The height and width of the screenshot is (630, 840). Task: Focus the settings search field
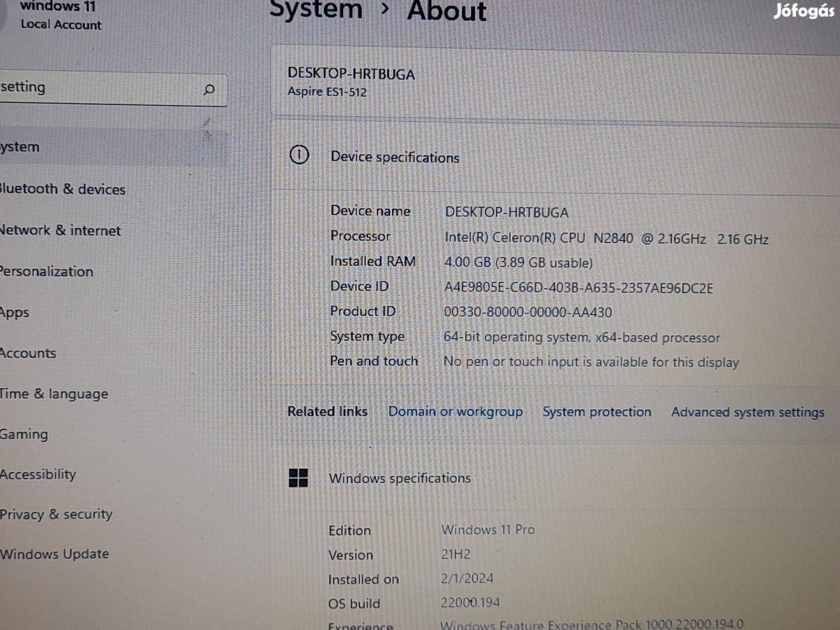[x=113, y=89]
